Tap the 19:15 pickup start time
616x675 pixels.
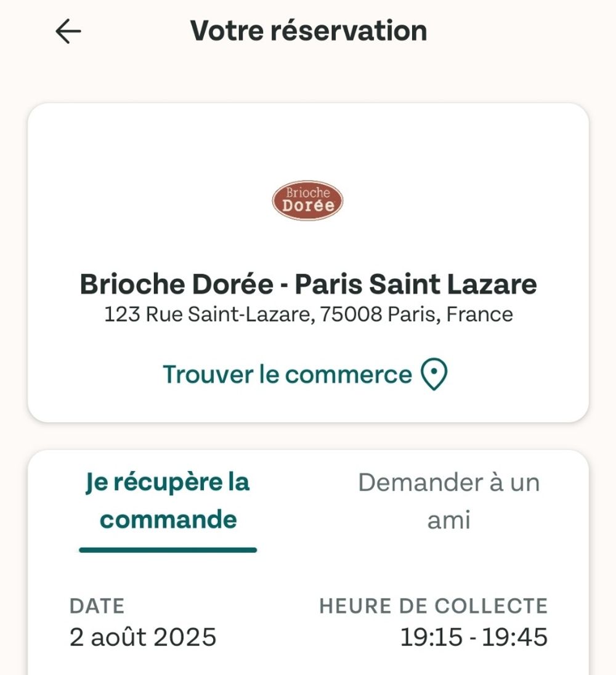point(431,637)
